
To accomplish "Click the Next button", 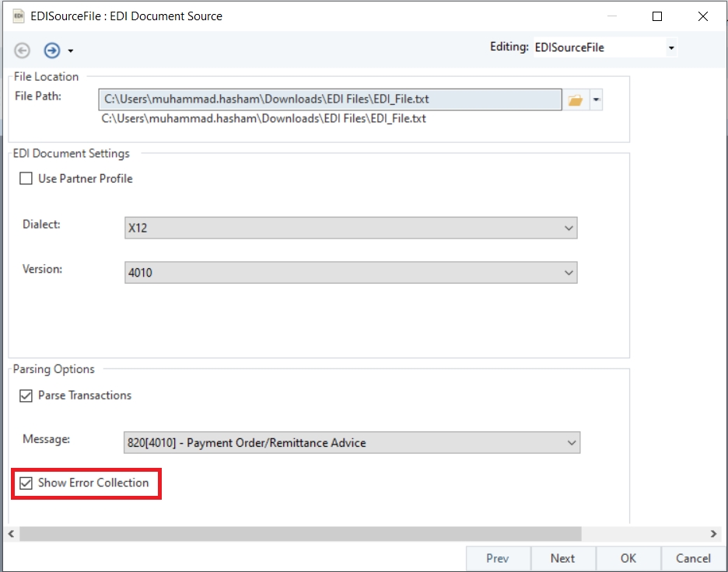I will [562, 559].
